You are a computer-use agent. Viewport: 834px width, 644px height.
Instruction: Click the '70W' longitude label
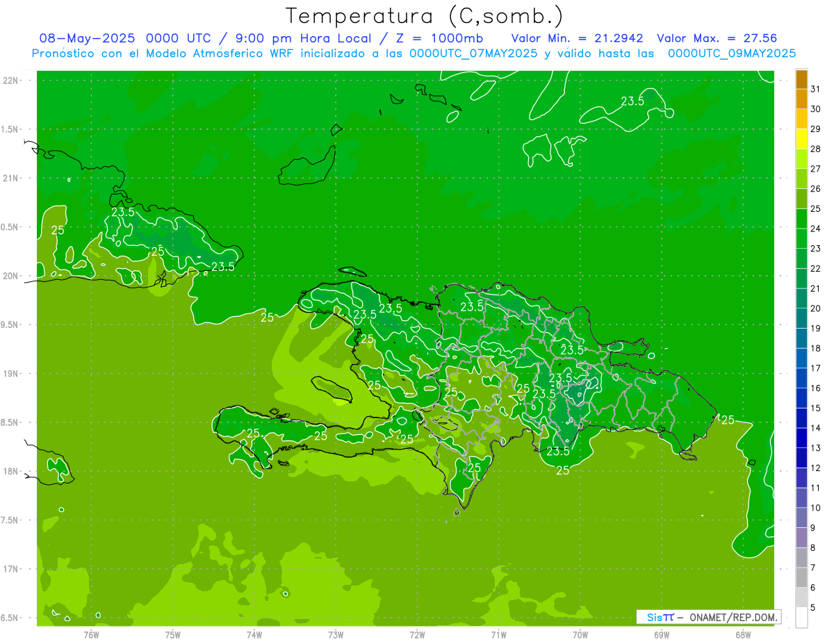pyautogui.click(x=580, y=634)
